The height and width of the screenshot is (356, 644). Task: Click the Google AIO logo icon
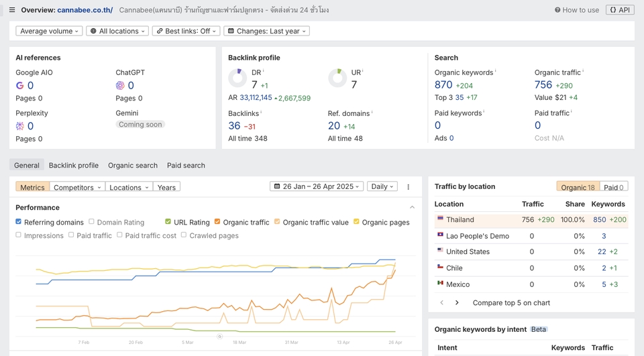point(19,85)
